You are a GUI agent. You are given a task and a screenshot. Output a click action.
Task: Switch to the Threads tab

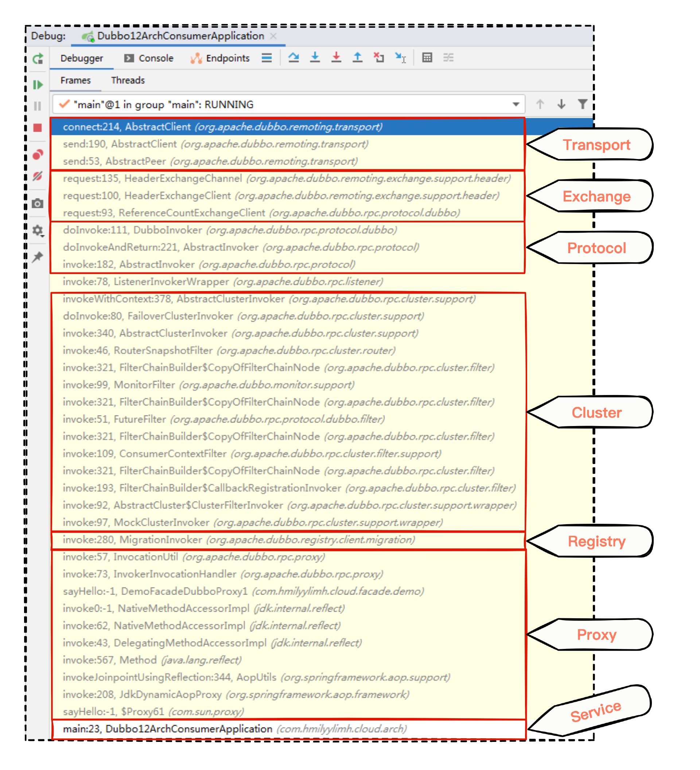[128, 80]
